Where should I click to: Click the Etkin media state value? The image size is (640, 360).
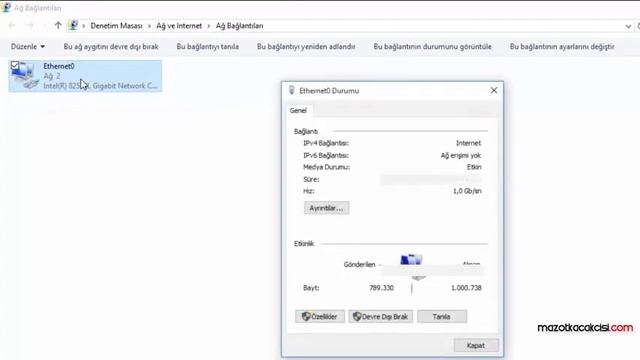474,167
